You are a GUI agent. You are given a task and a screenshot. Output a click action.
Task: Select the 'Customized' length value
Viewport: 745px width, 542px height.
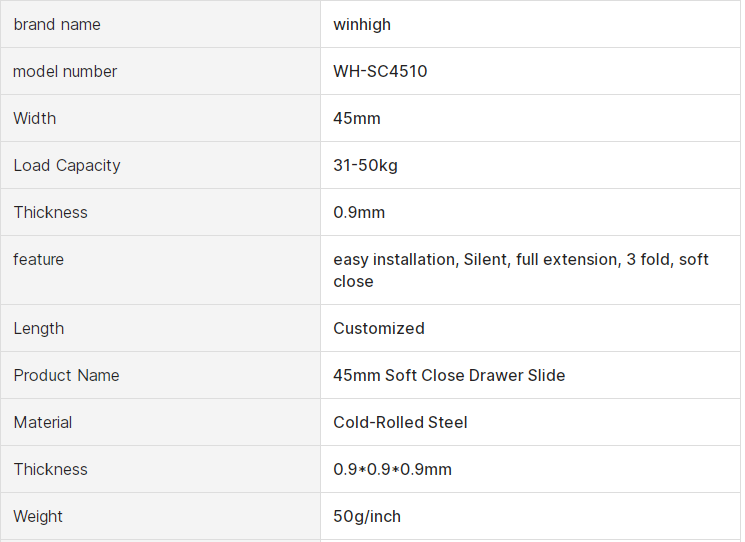[x=379, y=328]
